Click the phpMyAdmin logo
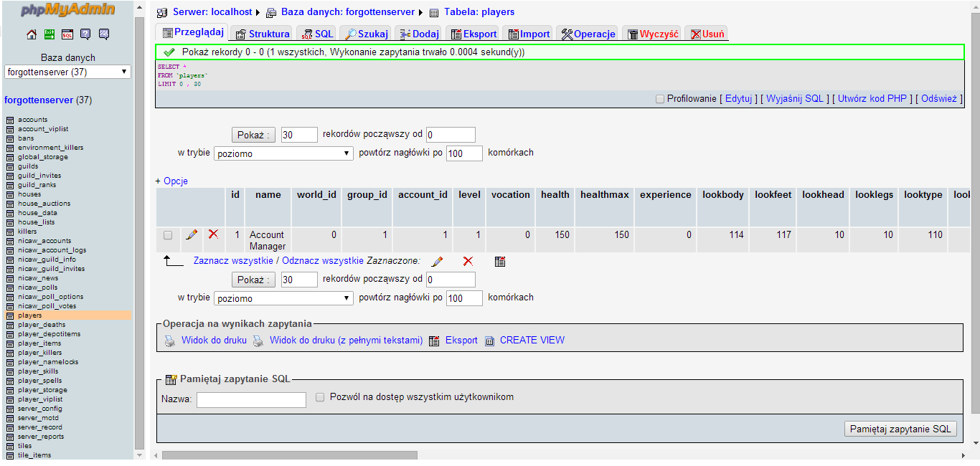This screenshot has width=980, height=466. point(67,10)
